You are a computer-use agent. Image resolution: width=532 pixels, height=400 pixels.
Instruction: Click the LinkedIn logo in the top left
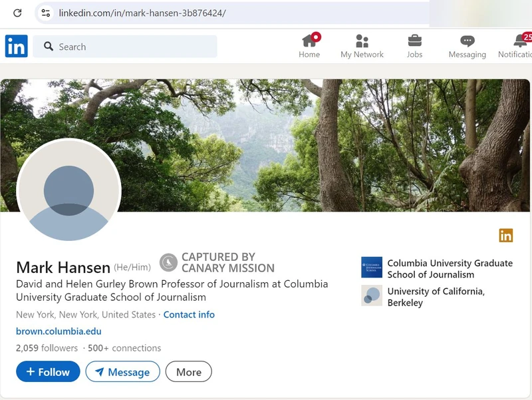pos(16,47)
